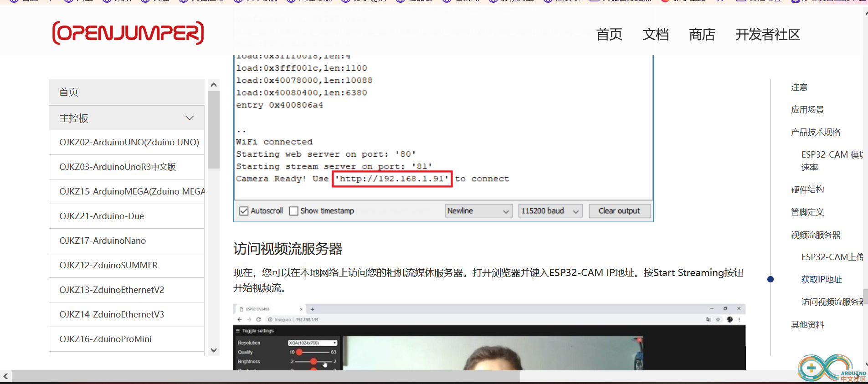Click the 'http://192.168.1.91' serial text

392,179
